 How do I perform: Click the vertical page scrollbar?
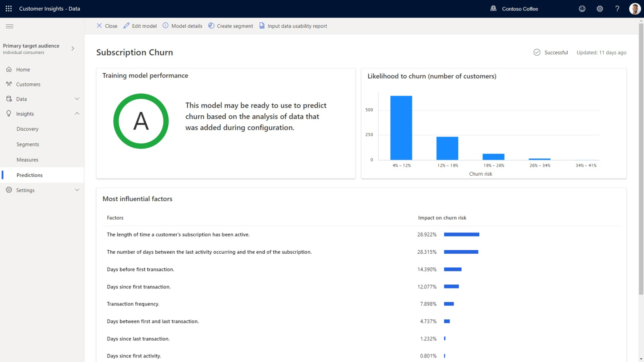(x=641, y=160)
